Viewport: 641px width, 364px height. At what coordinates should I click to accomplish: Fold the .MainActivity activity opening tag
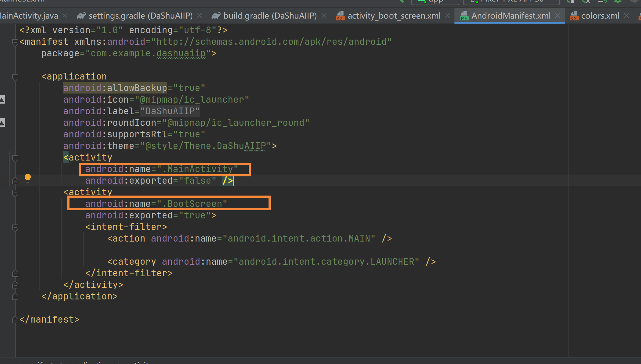pyautogui.click(x=15, y=158)
